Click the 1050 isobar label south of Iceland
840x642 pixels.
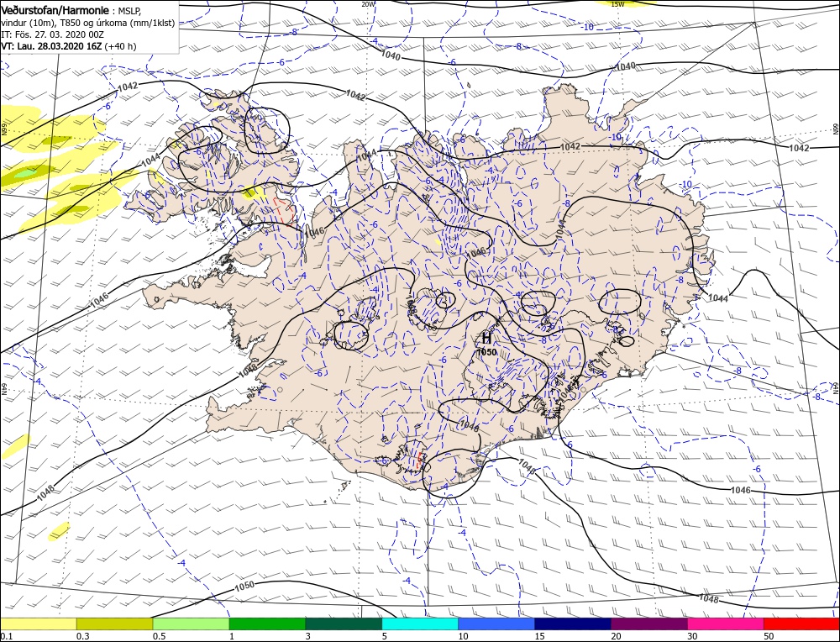point(244,586)
